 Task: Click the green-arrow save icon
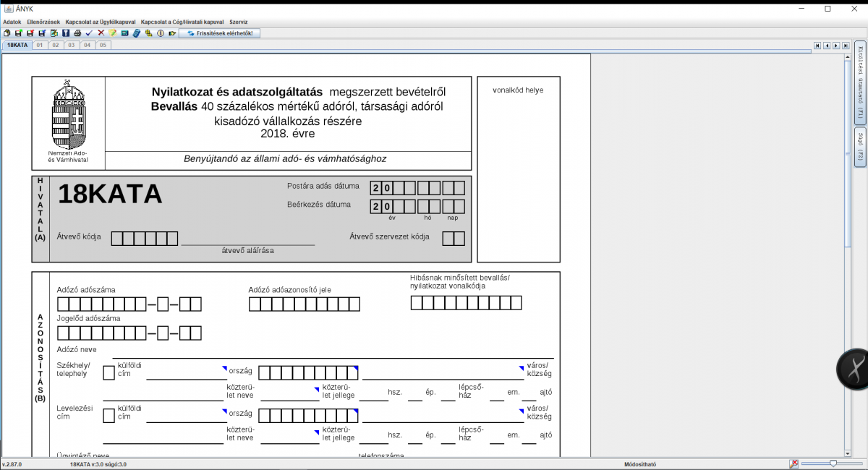pyautogui.click(x=19, y=33)
